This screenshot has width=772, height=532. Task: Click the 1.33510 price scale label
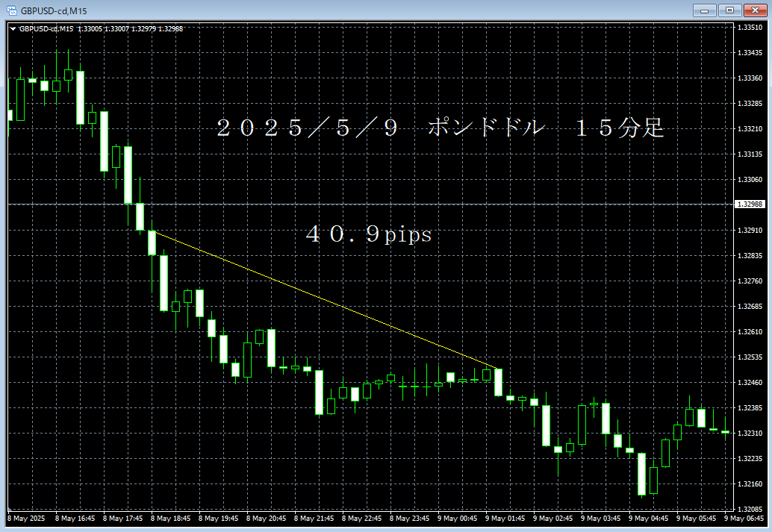750,28
